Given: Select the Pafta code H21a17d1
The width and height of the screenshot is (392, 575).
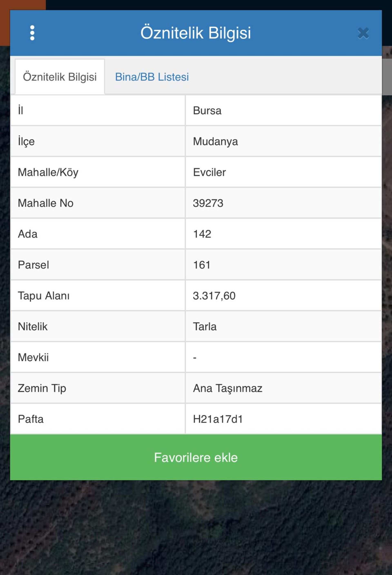Looking at the screenshot, I should coord(218,419).
